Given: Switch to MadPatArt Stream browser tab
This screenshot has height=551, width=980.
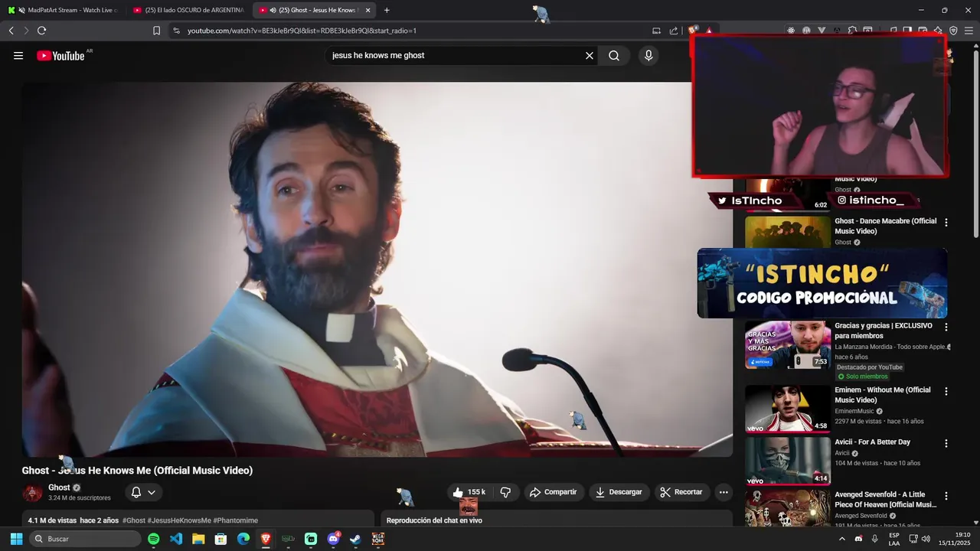Looking at the screenshot, I should coord(63,10).
